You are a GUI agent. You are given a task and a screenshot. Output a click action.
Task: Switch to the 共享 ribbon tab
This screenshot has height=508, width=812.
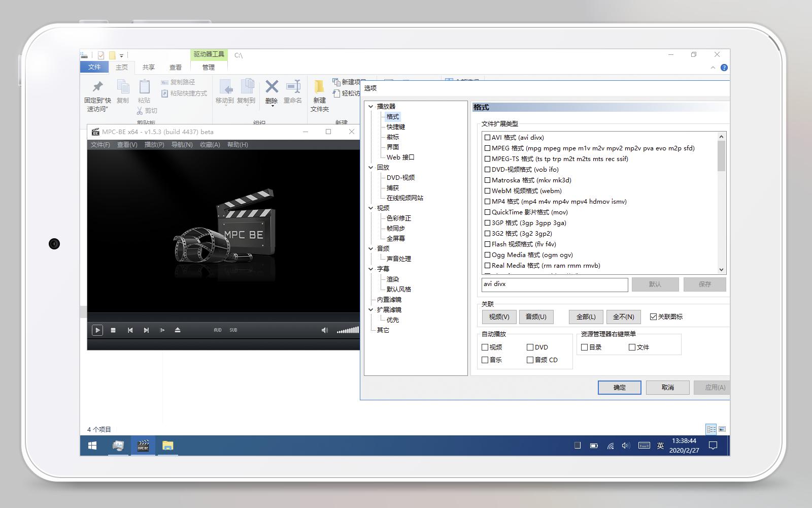click(x=148, y=67)
